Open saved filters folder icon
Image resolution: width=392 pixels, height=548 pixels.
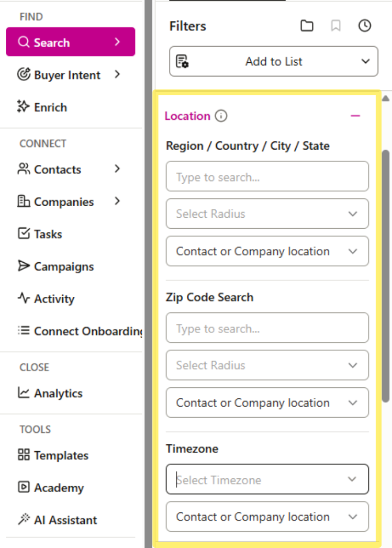[x=307, y=25]
